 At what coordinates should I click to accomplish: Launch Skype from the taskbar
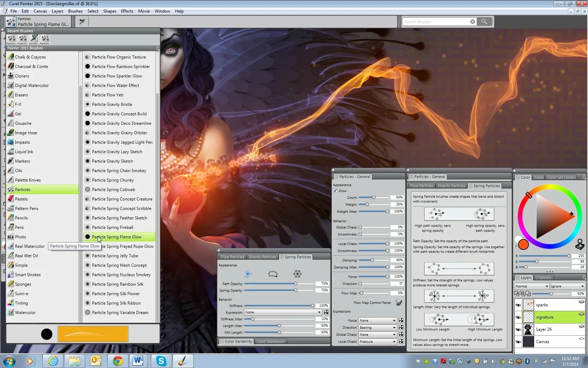[161, 361]
